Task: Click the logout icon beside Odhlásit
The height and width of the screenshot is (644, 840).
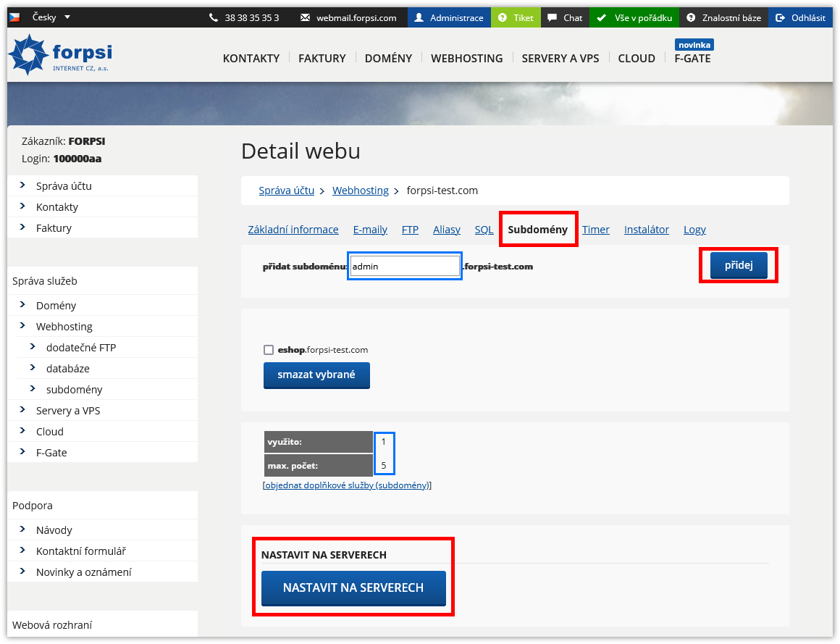Action: click(x=780, y=17)
